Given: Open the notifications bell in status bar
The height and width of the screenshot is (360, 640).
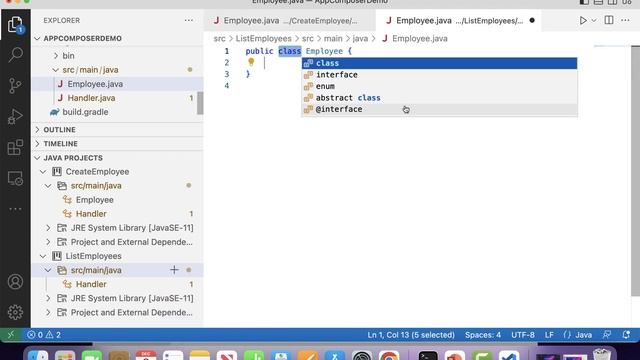Looking at the screenshot, I should [x=627, y=335].
